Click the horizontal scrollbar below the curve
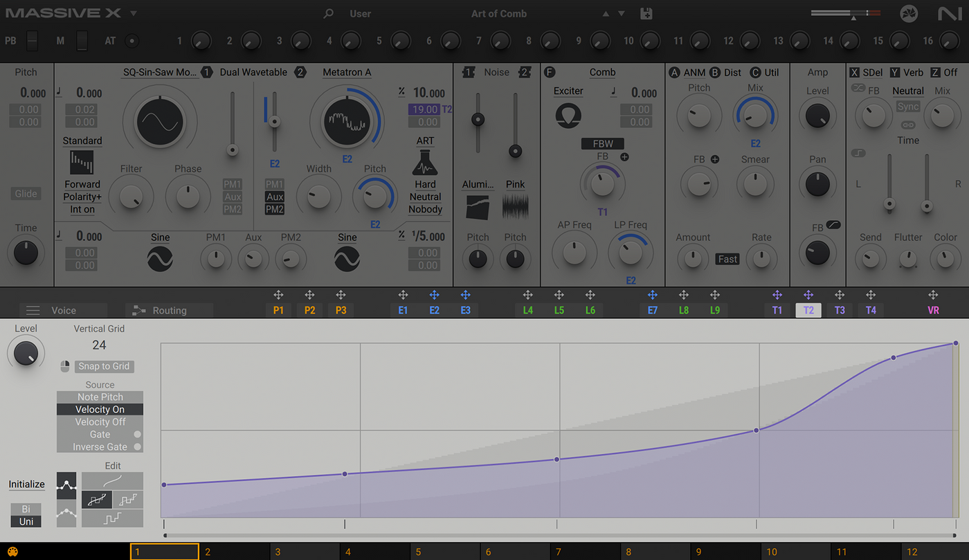The width and height of the screenshot is (969, 560). pyautogui.click(x=559, y=535)
